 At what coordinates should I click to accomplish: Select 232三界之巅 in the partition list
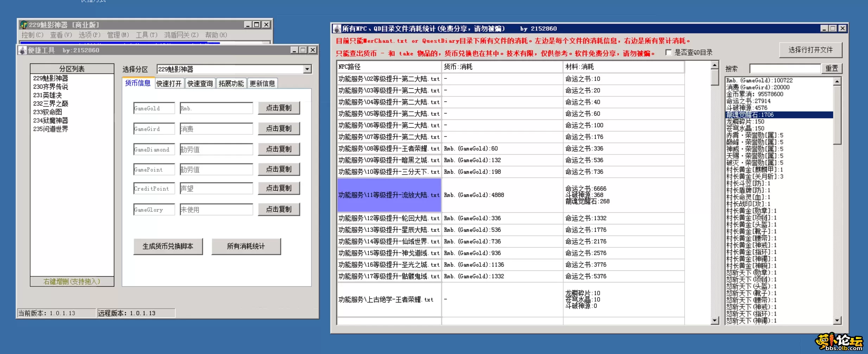pyautogui.click(x=51, y=103)
